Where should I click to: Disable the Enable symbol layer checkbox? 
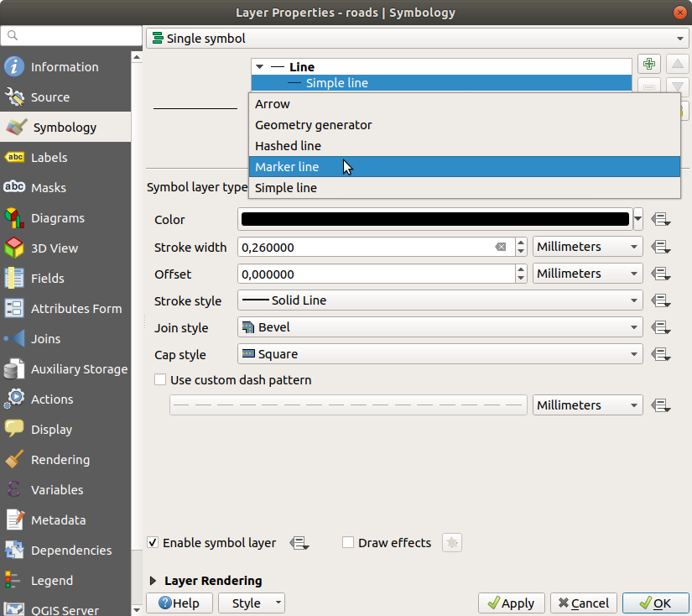point(153,543)
